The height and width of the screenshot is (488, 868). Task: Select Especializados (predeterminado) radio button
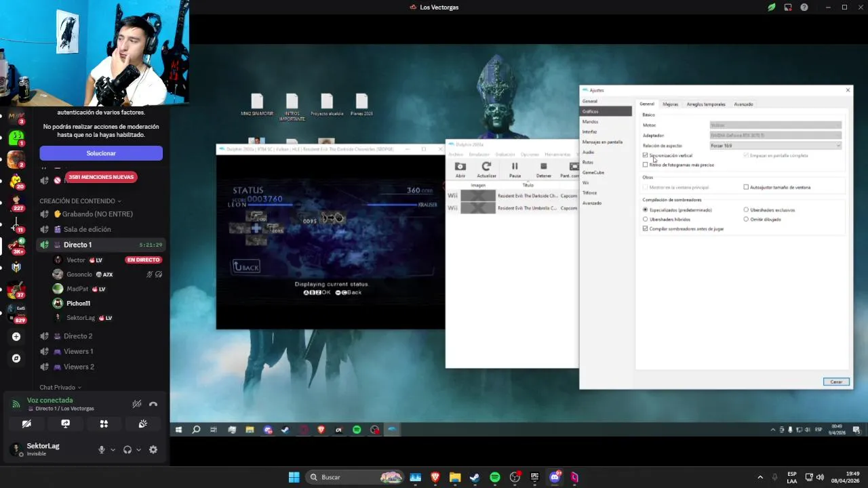(x=645, y=209)
